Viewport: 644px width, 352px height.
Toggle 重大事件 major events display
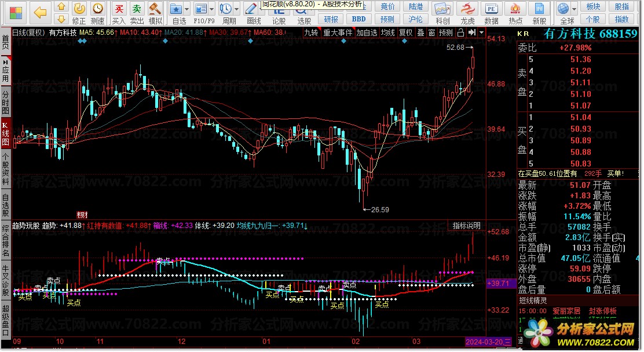pyautogui.click(x=338, y=32)
